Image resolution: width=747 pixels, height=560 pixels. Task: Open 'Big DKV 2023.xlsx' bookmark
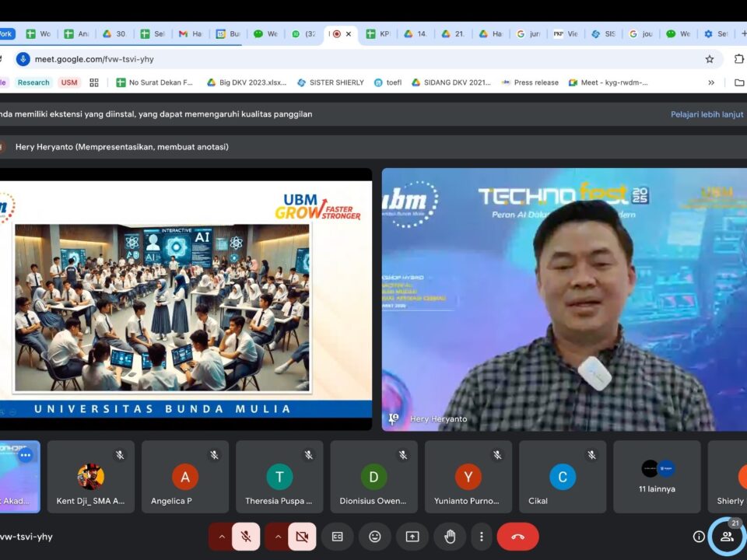click(247, 82)
